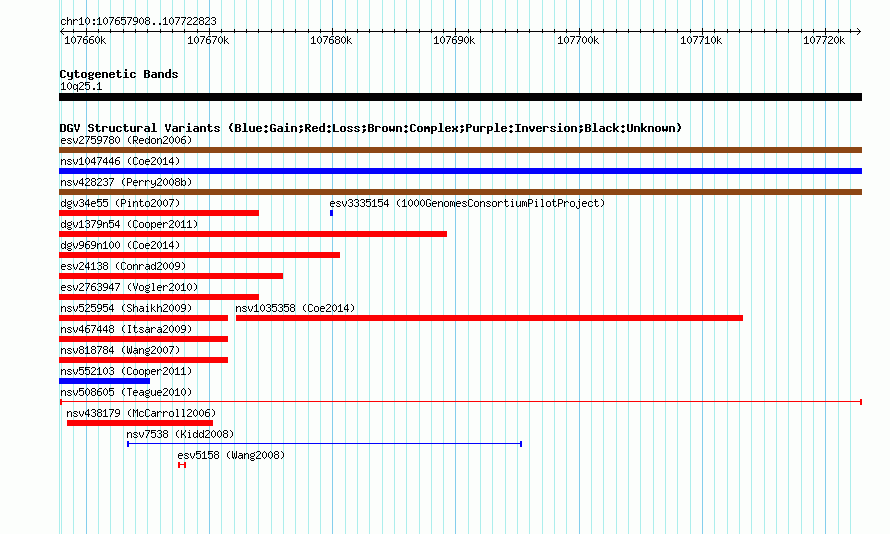Viewport: 890px width, 534px height.
Task: Click the 107660k ruler tick label
Action: (85, 40)
